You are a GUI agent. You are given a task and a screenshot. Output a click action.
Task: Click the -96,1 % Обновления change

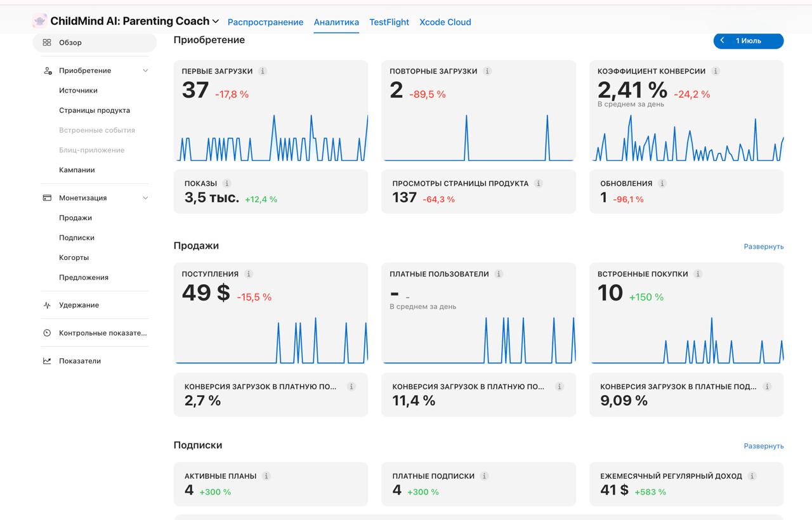[x=628, y=199]
